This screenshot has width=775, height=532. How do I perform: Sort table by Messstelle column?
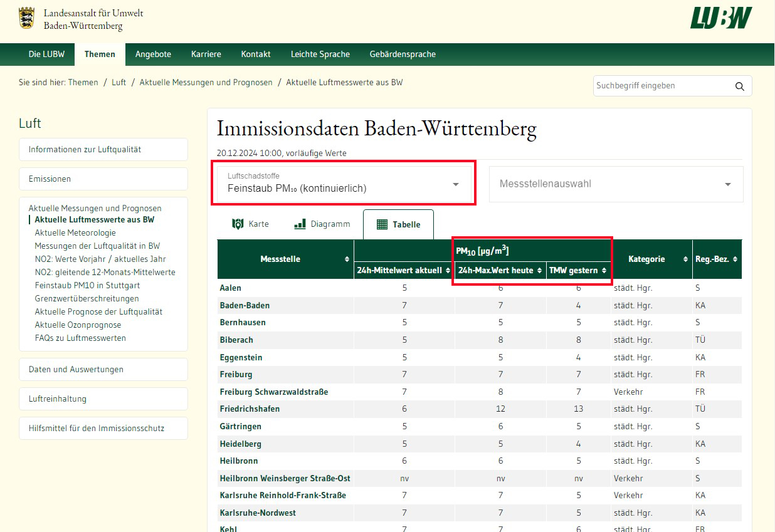[x=347, y=259]
